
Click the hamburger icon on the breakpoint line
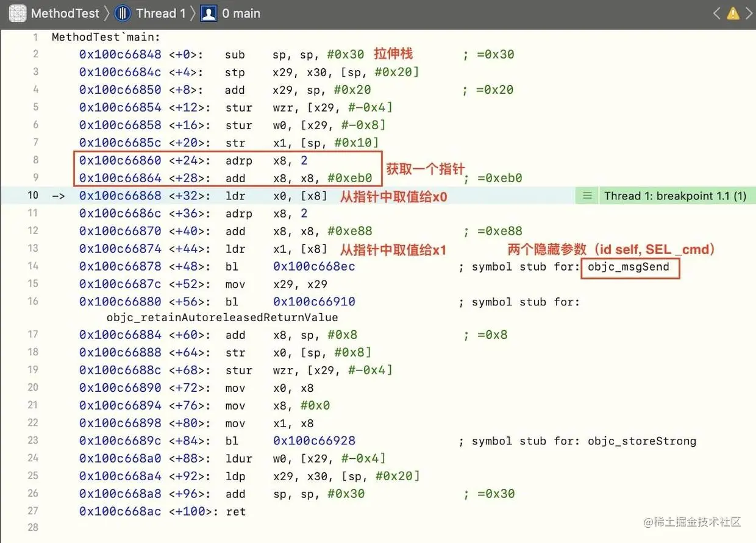point(587,196)
